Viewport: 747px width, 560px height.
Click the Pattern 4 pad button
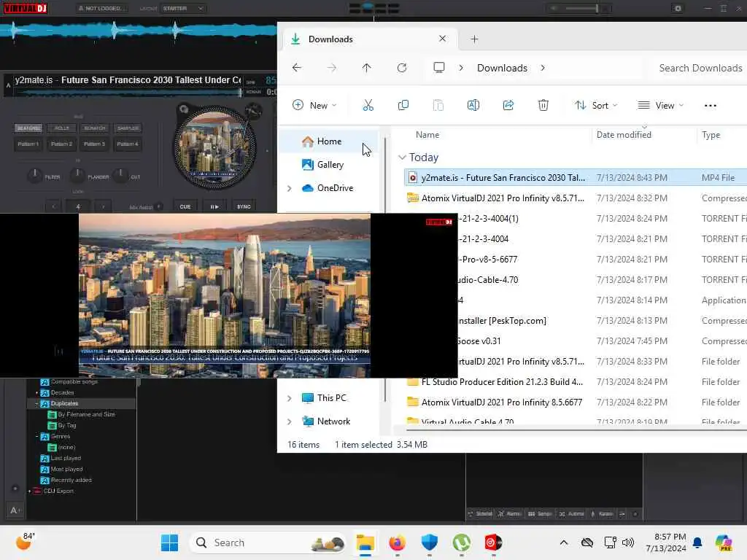[128, 144]
